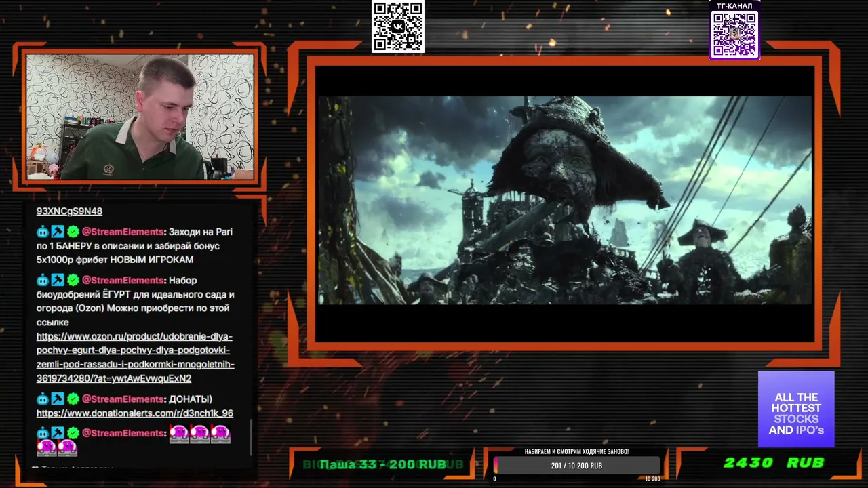This screenshot has height=488, width=868.
Task: Click the bot badge on the ЁГУРТ fertilizer message
Action: click(43, 280)
